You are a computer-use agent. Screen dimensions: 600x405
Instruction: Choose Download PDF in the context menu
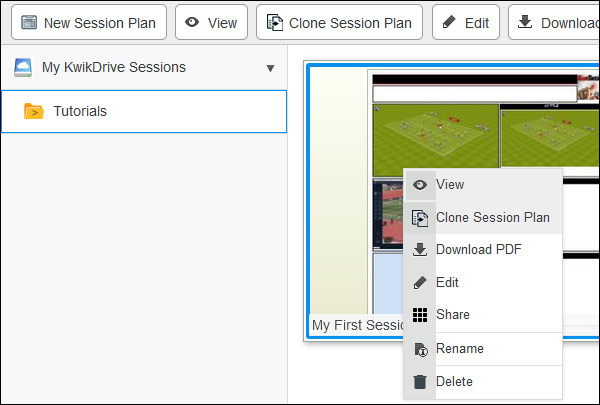478,250
